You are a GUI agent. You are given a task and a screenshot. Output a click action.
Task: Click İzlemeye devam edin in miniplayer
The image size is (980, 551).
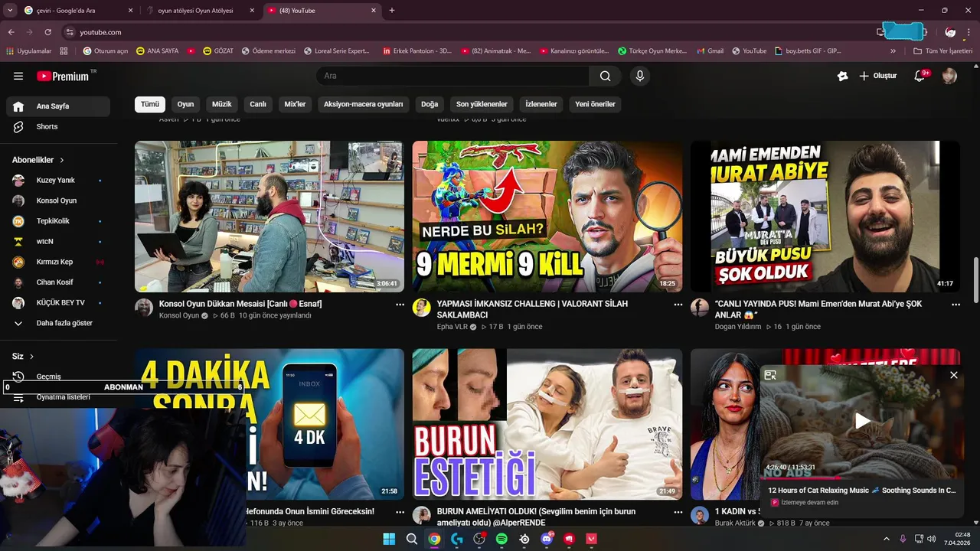(x=809, y=503)
